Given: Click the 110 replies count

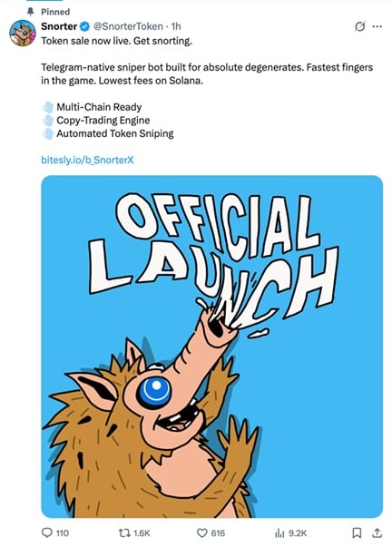Looking at the screenshot, I should pos(62,533).
